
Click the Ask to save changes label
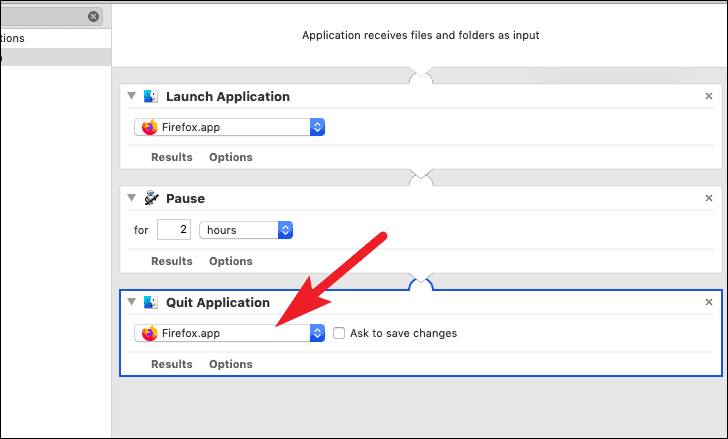pos(403,333)
